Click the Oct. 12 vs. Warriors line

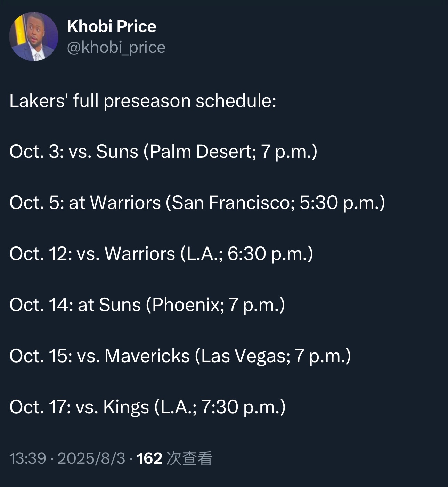[x=161, y=254]
